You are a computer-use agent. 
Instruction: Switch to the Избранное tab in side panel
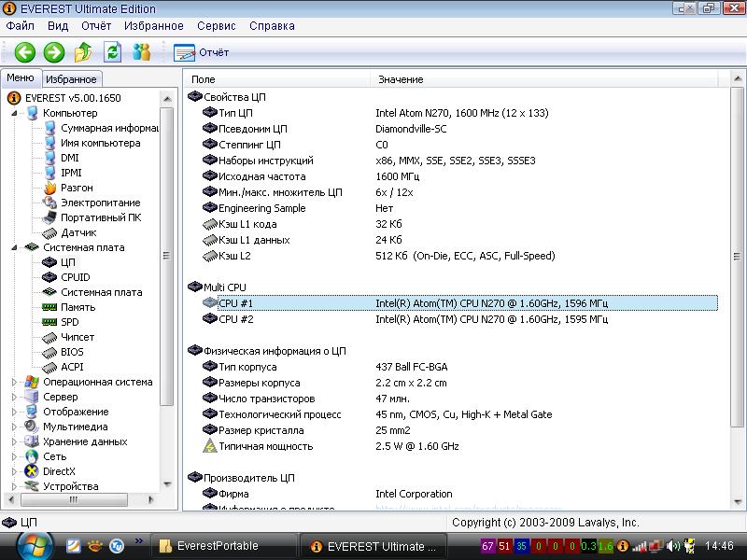pos(71,79)
